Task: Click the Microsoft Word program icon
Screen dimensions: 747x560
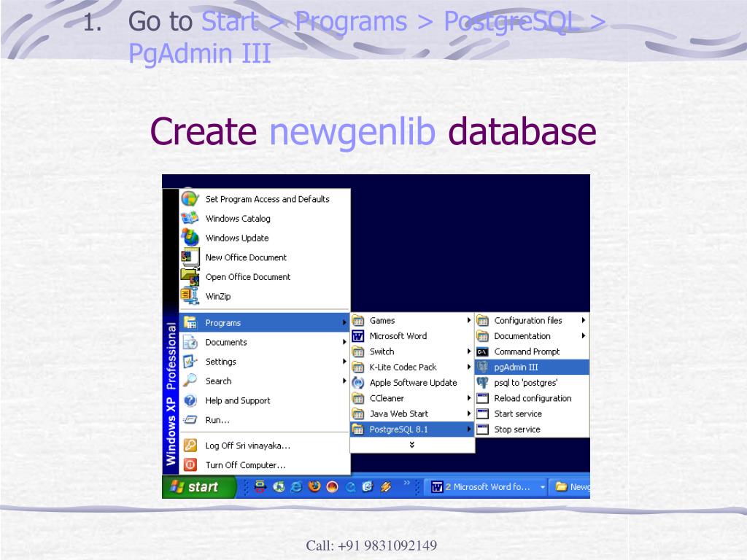Action: (357, 336)
